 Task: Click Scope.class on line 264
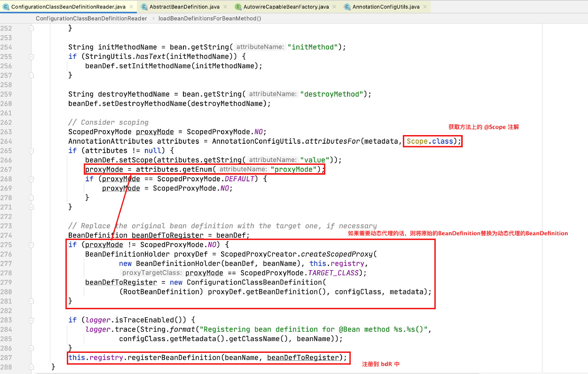coord(430,141)
